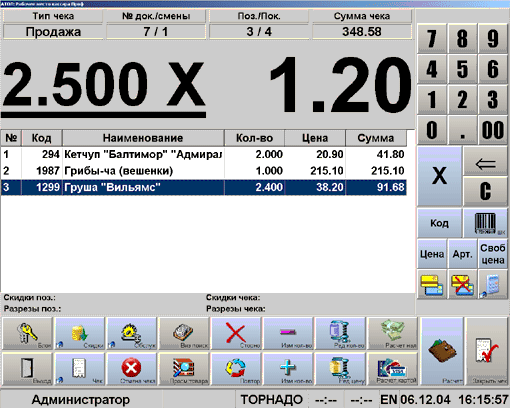The width and height of the screenshot is (510, 408).
Task: Click the keys lock (Блок) button
Action: click(28, 333)
